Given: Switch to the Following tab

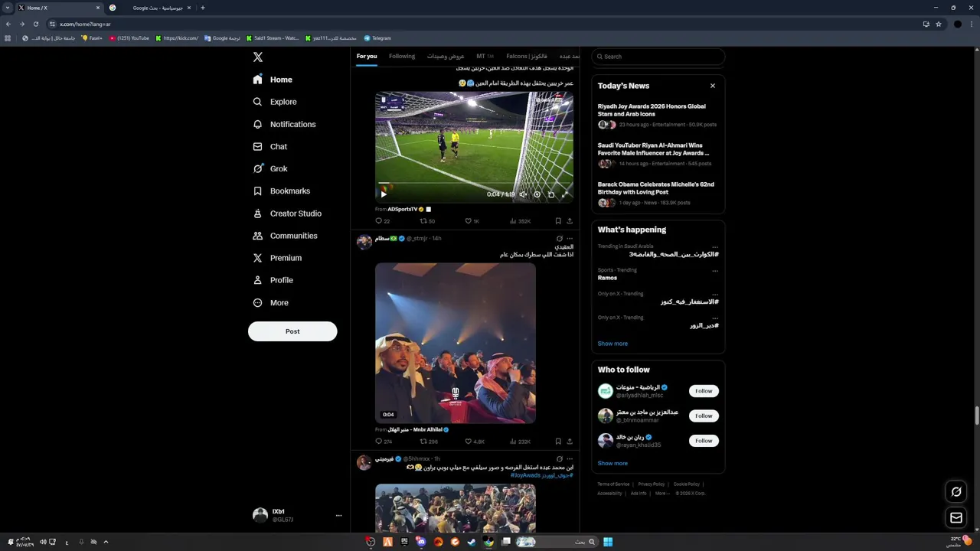Looking at the screenshot, I should click(x=402, y=57).
